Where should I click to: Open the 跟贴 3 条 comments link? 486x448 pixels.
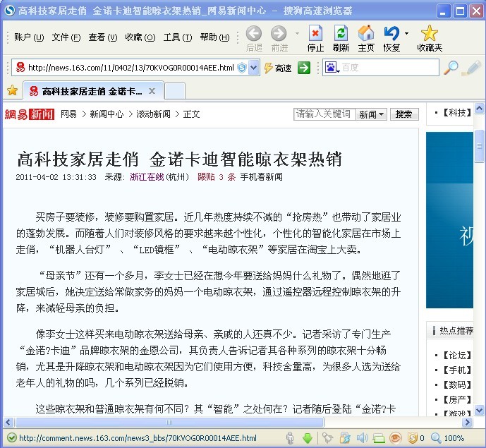pyautogui.click(x=217, y=176)
